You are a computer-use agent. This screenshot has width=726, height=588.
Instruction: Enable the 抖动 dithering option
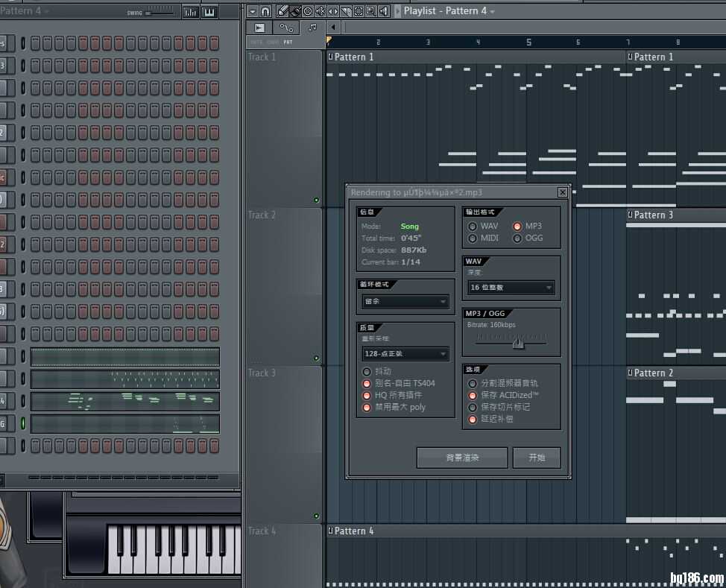point(367,371)
